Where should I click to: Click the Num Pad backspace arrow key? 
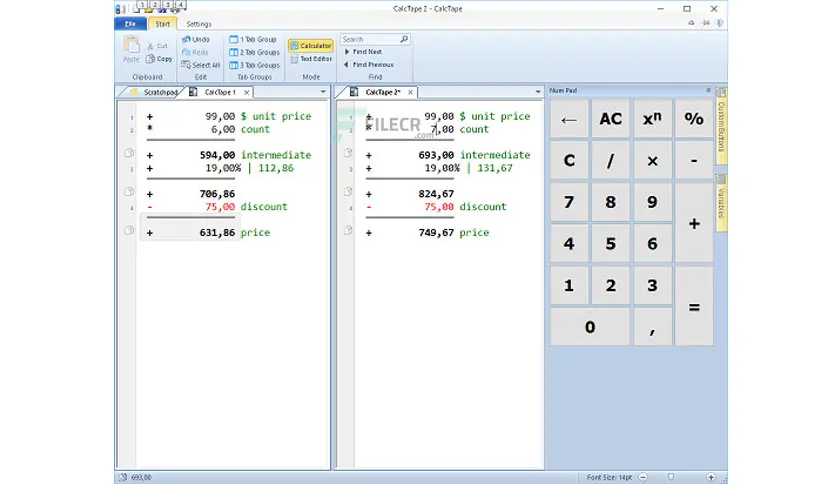[569, 119]
